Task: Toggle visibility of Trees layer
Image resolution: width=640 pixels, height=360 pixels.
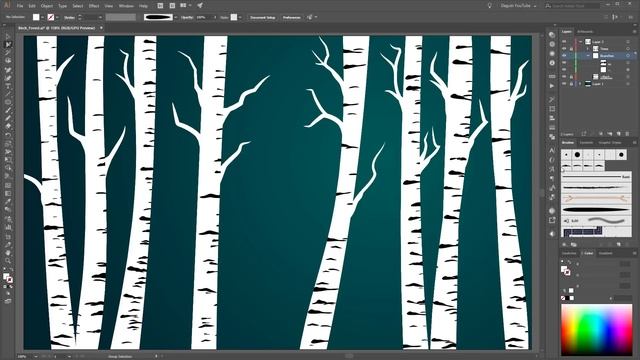Action: 564,49
